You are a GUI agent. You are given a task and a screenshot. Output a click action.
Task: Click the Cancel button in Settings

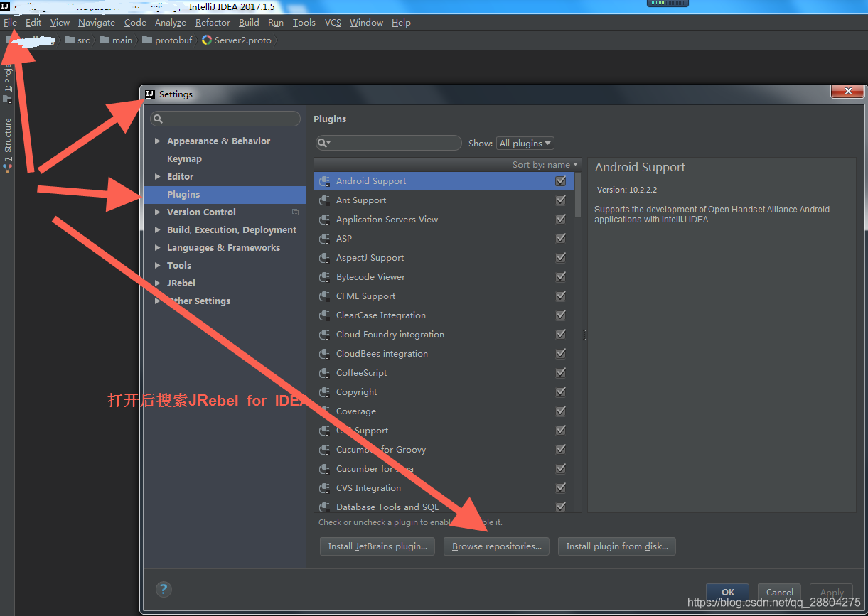coord(780,592)
